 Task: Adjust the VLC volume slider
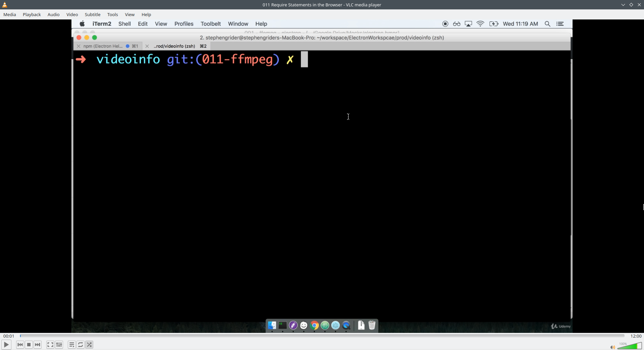pos(630,346)
